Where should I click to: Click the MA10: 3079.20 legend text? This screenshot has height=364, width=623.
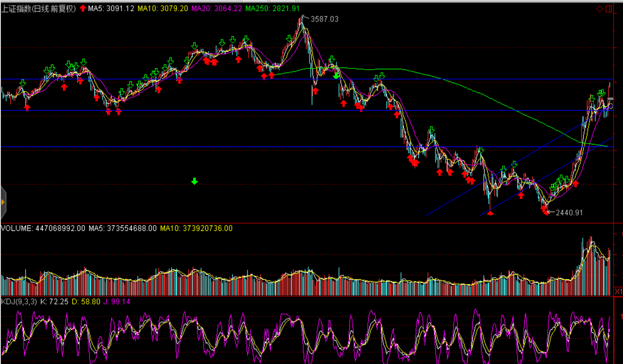click(x=163, y=8)
